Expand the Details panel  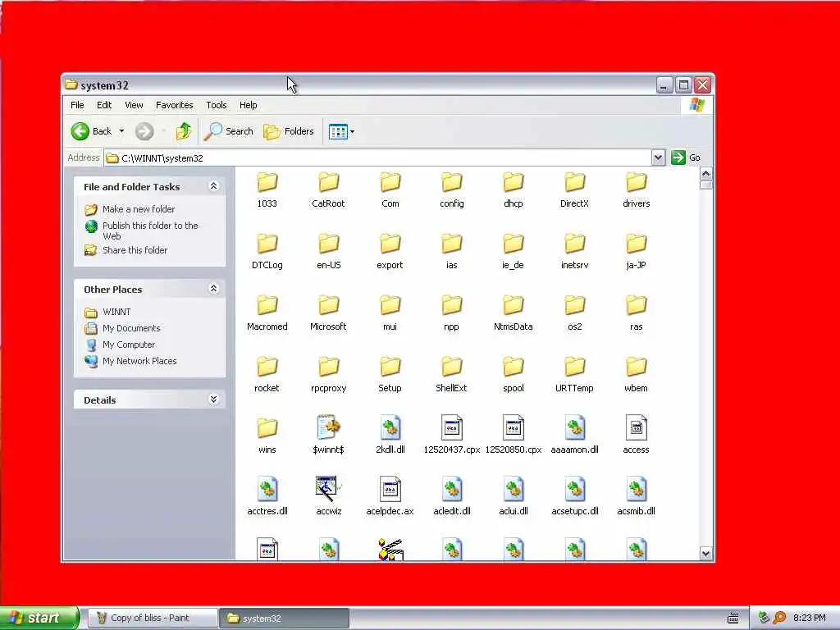(213, 399)
